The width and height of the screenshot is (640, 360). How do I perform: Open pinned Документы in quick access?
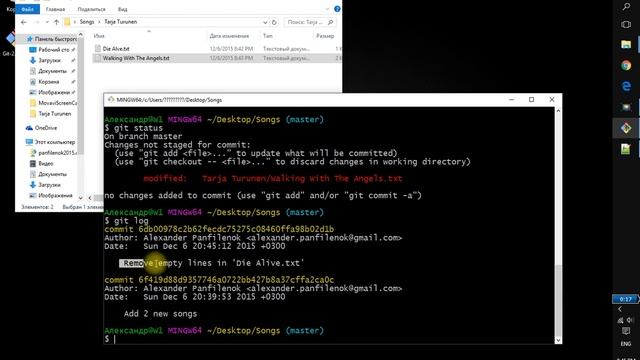pyautogui.click(x=52, y=71)
